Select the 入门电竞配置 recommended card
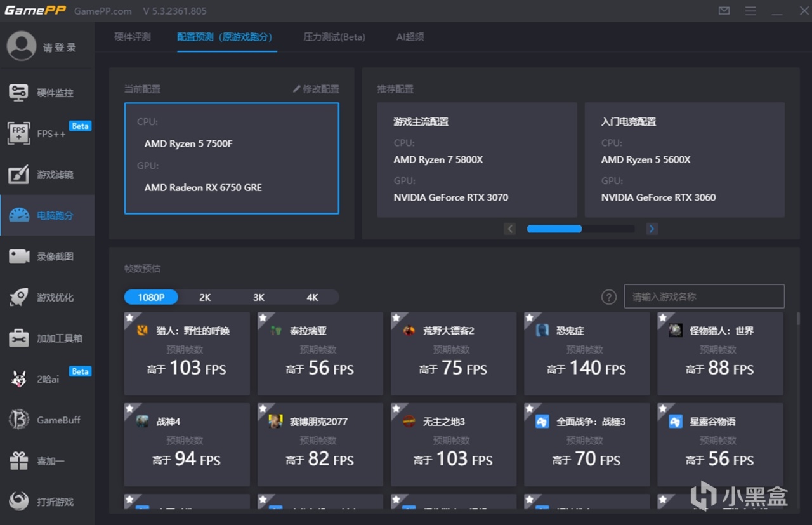 [x=684, y=160]
